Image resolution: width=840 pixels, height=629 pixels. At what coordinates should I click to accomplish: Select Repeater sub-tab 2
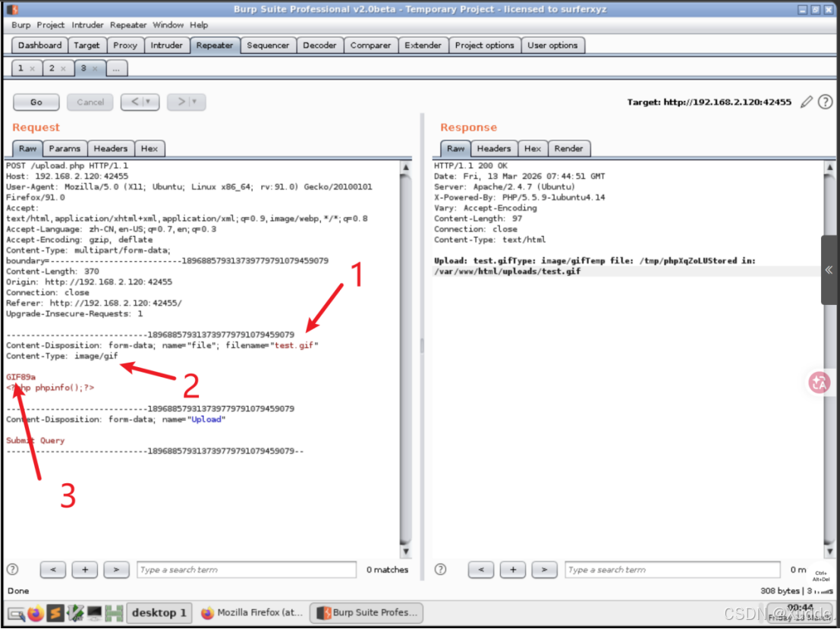tap(52, 68)
